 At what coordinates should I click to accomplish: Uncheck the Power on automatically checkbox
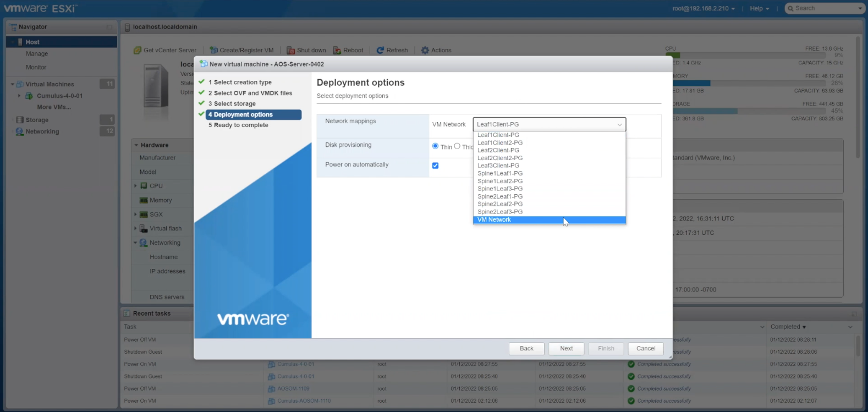[x=435, y=166]
